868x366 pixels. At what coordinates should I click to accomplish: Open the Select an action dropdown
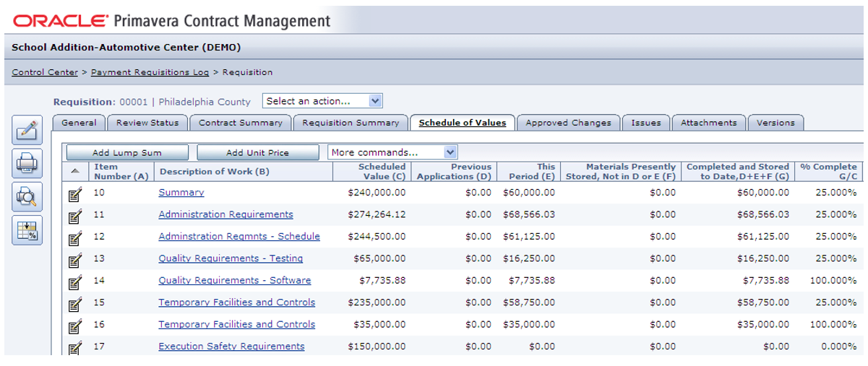[322, 101]
